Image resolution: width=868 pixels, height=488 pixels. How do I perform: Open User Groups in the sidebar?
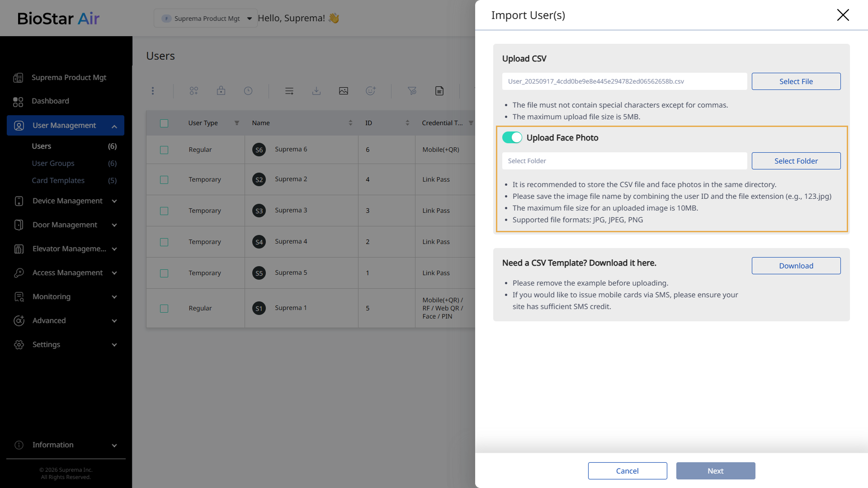coord(53,163)
